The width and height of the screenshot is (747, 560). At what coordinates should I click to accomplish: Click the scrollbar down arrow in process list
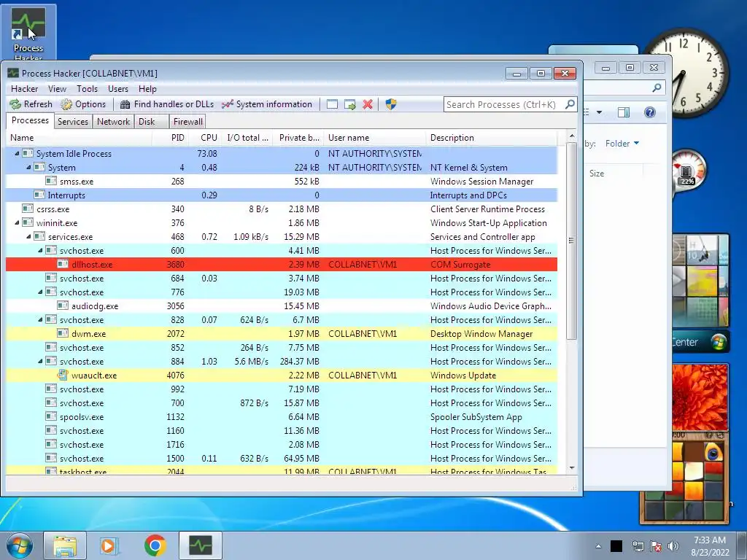pos(572,468)
